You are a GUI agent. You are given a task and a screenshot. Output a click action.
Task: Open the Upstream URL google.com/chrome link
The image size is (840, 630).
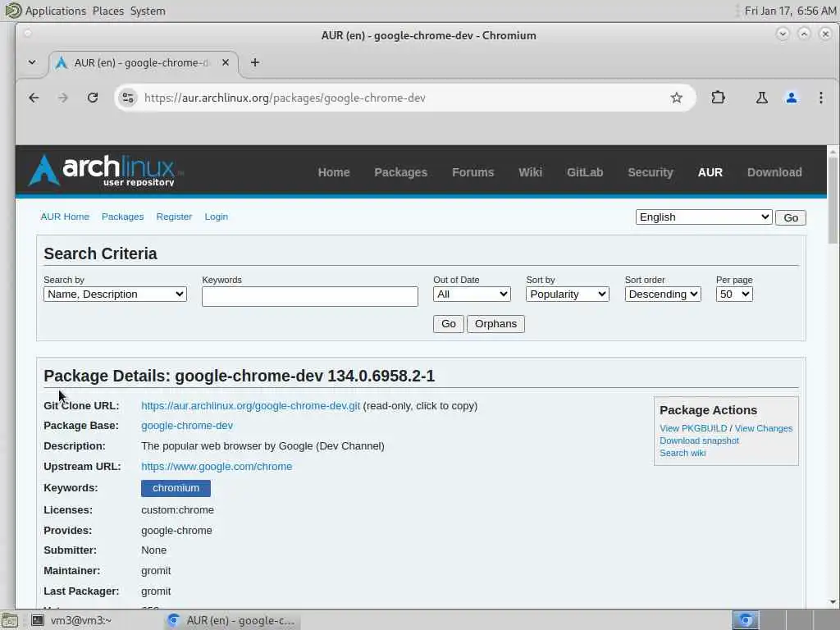pyautogui.click(x=217, y=467)
